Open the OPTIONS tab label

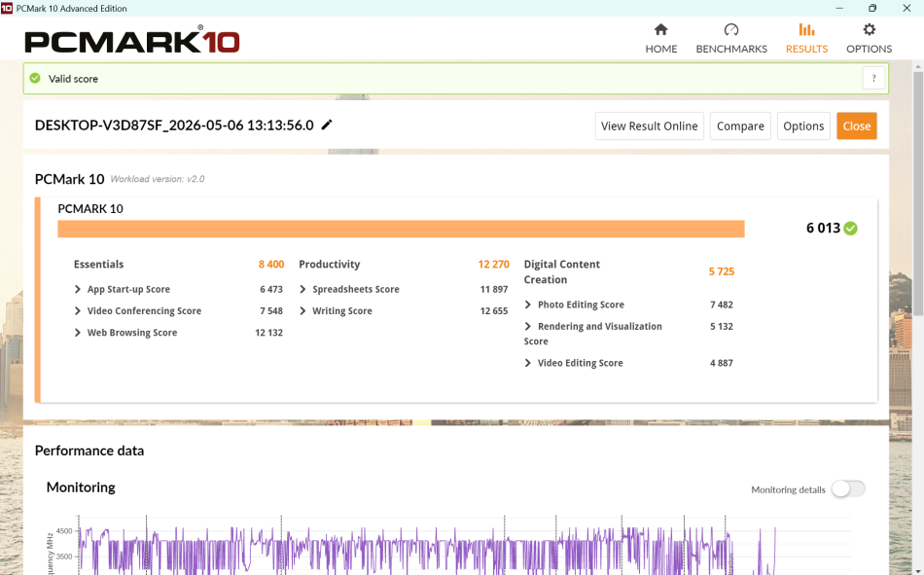(x=870, y=49)
